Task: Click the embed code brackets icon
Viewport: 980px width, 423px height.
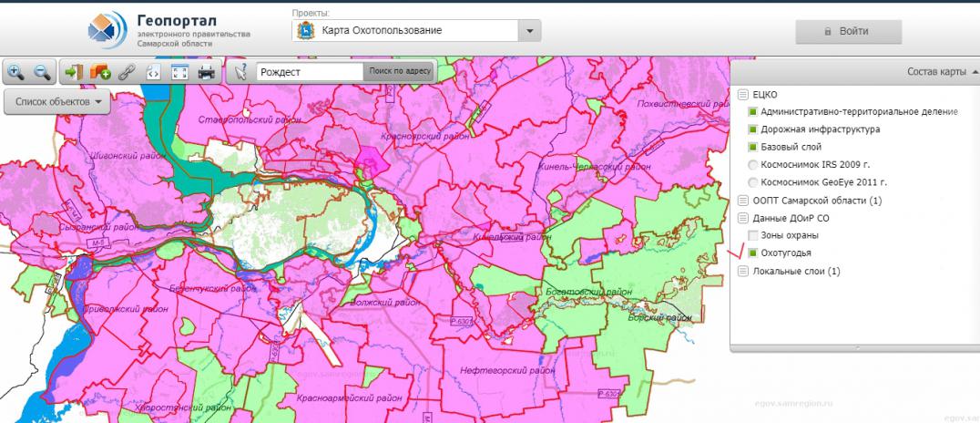Action: coord(152,71)
